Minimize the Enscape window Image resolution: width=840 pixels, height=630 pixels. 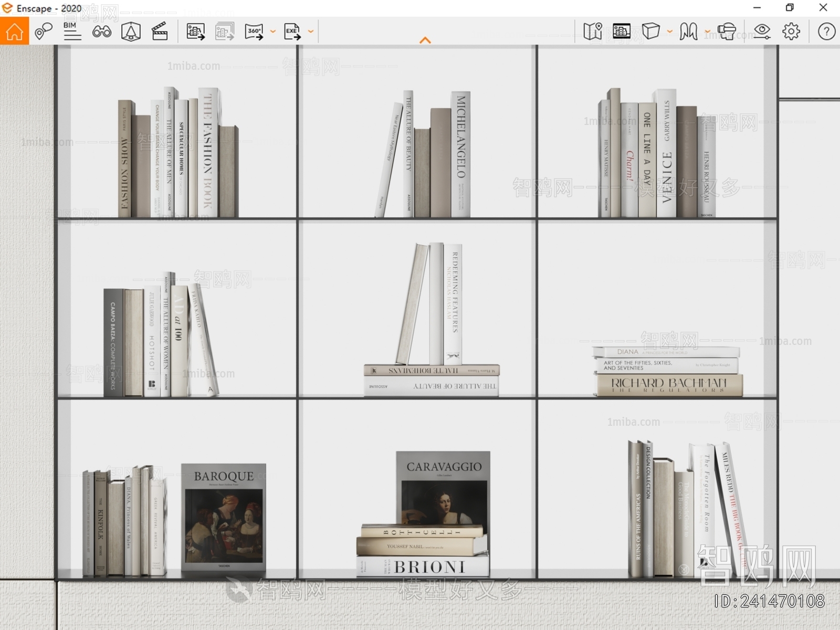[757, 8]
